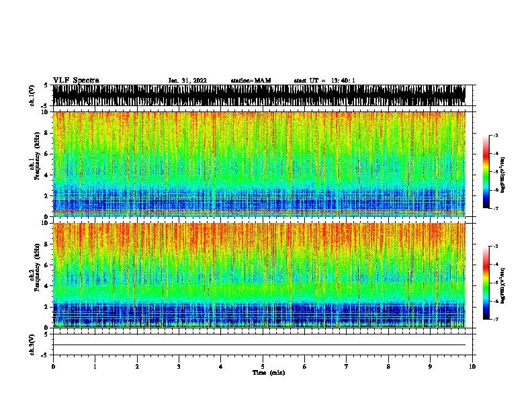
Task: Click the time axis tick label "7"
Action: click(347, 367)
